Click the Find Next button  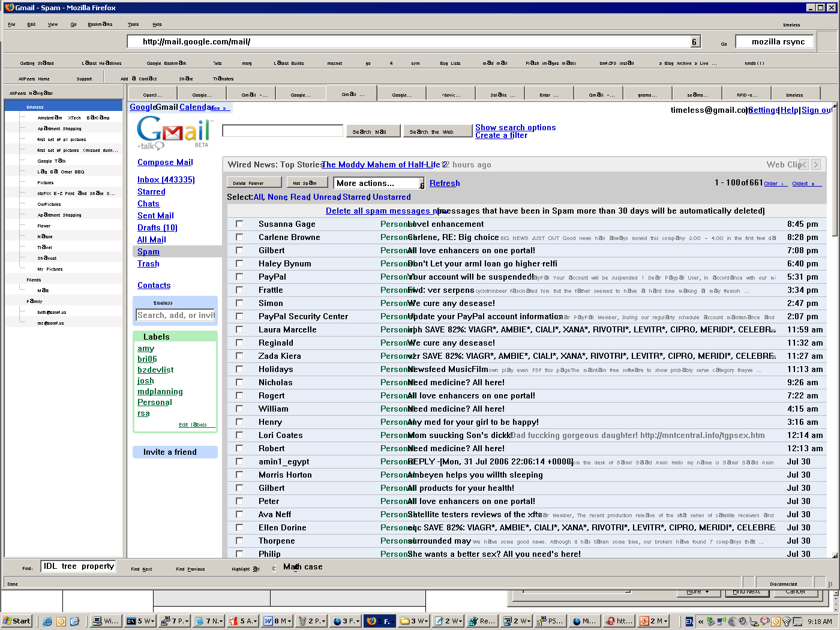pyautogui.click(x=142, y=569)
